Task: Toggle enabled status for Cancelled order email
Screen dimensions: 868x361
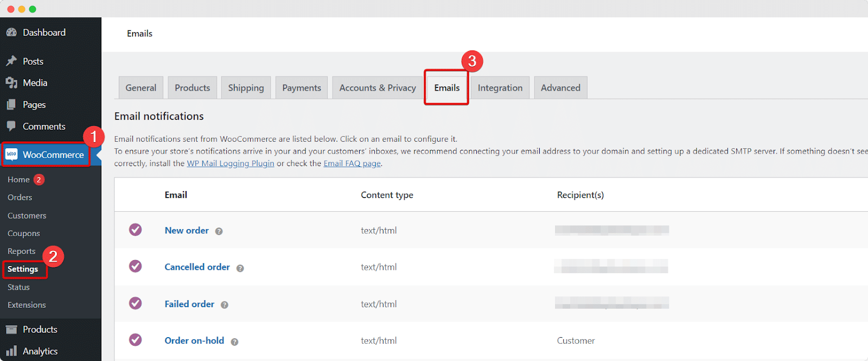Action: 136,266
